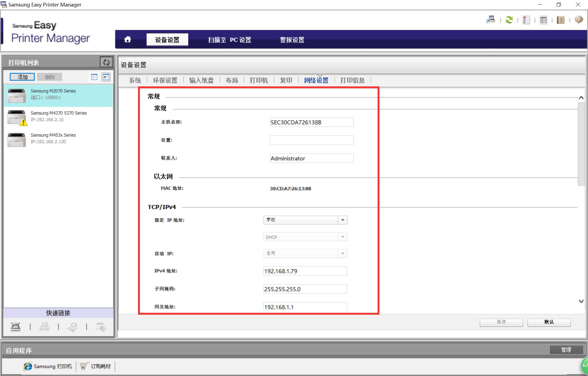Click the 主机名称 field SEC30CDA726138B

312,122
